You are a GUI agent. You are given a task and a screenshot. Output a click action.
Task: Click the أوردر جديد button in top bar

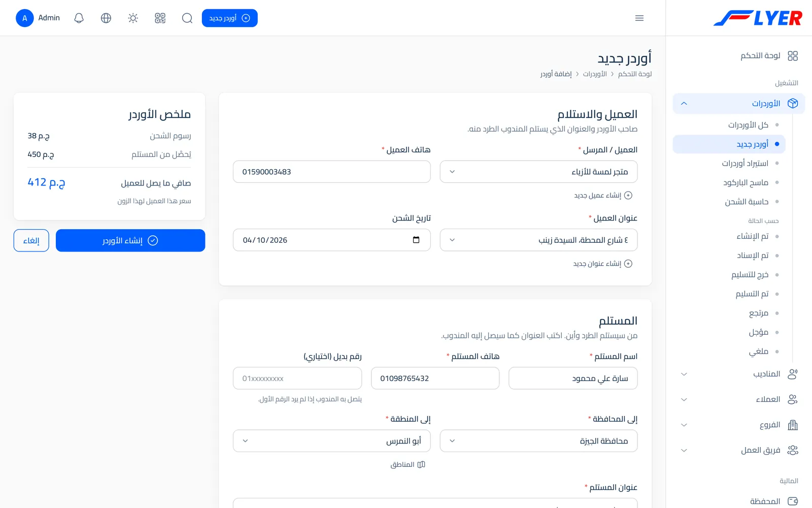click(230, 18)
